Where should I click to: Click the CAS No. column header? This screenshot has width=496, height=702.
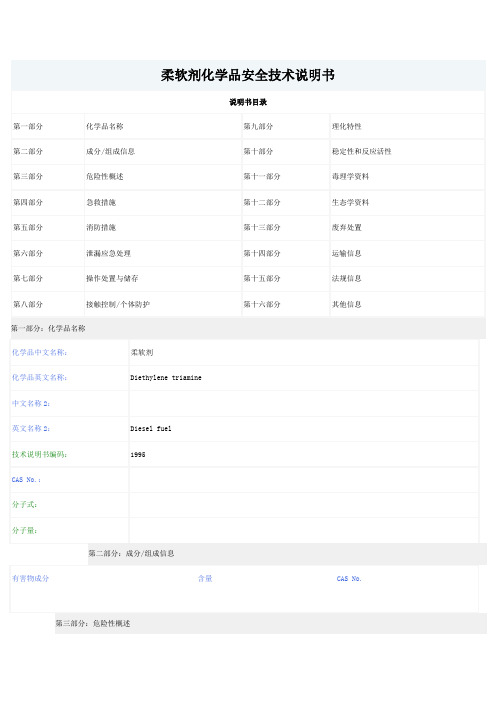[349, 579]
